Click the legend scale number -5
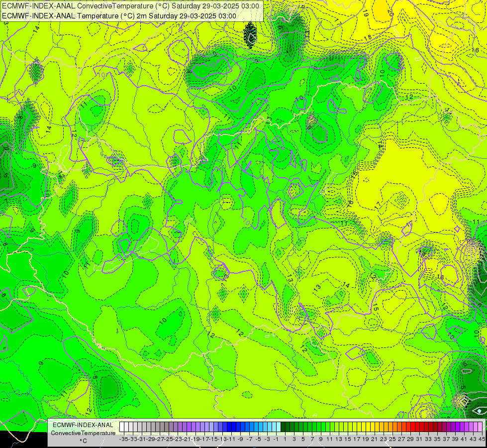 point(259,439)
